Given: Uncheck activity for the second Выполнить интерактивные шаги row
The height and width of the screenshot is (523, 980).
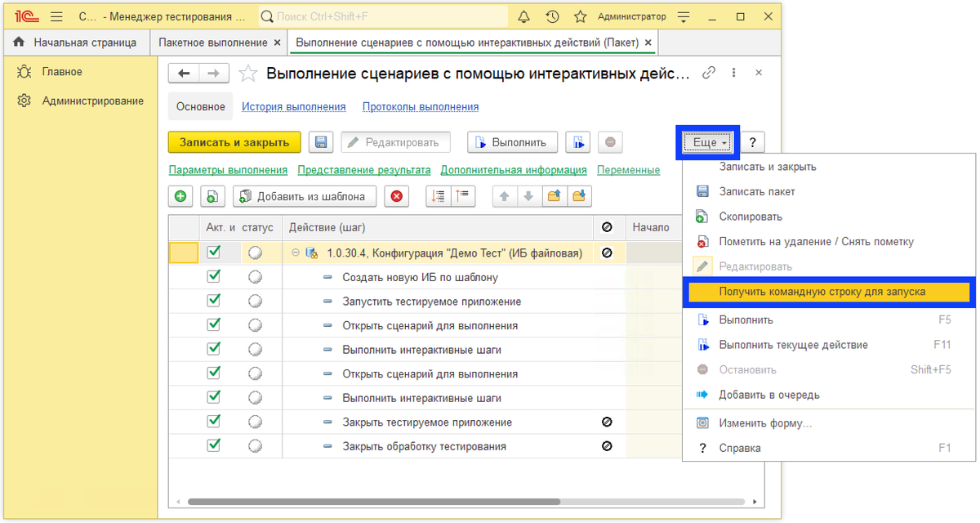Looking at the screenshot, I should point(214,397).
